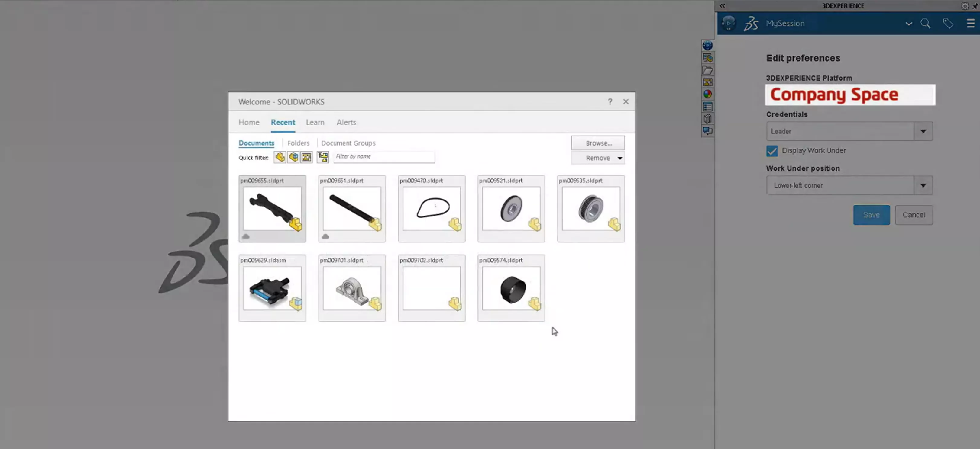The width and height of the screenshot is (980, 449).
Task: Toggle the pin on the 3DEXPERIENCE panel
Action: [x=976, y=6]
